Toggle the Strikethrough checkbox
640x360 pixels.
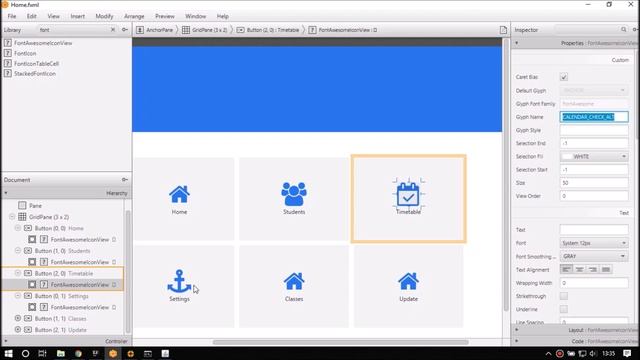[x=564, y=296]
